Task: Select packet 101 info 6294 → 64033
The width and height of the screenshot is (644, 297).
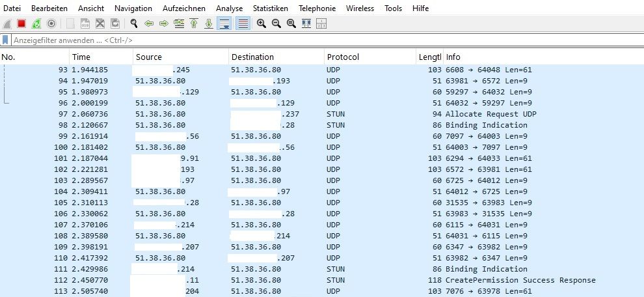Action: [322, 158]
